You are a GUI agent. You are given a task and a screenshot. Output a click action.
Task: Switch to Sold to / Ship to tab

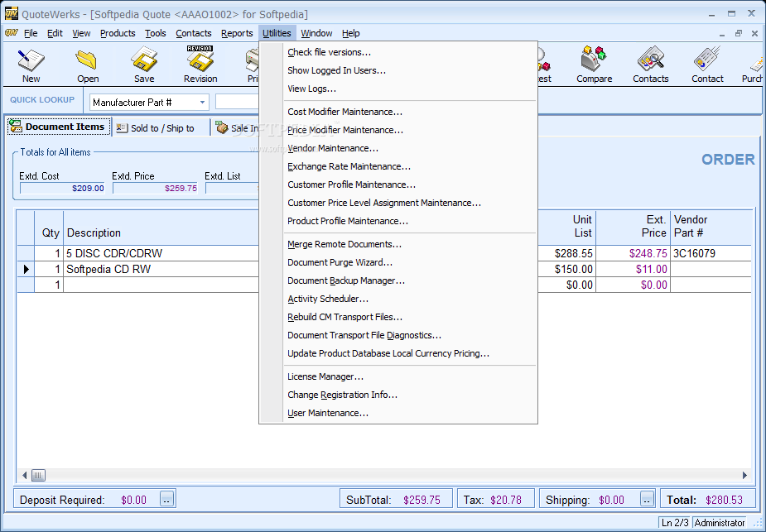(x=161, y=128)
